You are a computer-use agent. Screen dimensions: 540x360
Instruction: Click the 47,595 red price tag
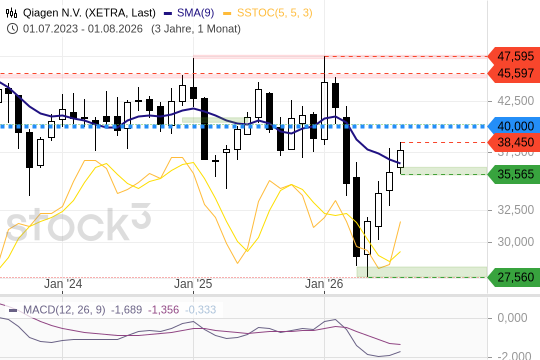[x=515, y=56]
